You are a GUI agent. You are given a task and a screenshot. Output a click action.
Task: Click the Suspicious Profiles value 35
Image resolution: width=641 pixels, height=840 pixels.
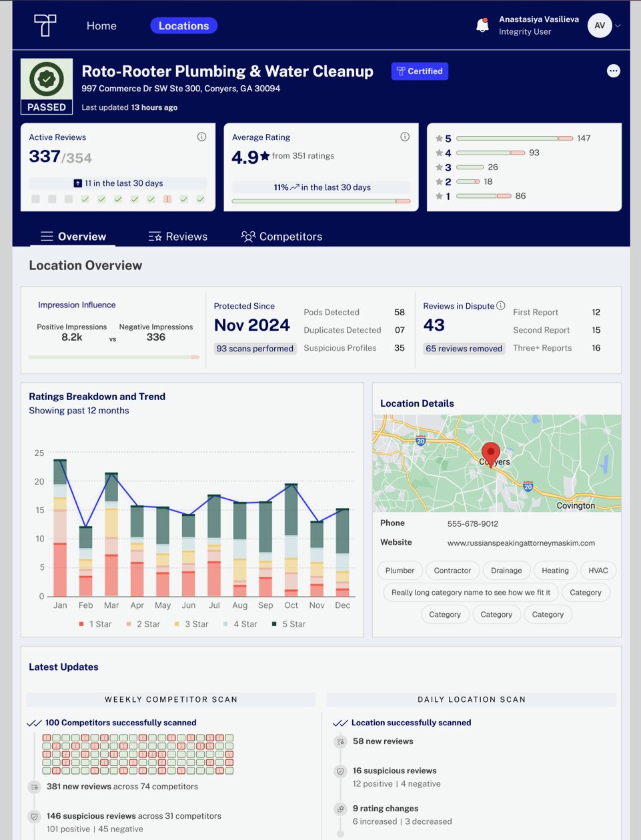pos(400,348)
